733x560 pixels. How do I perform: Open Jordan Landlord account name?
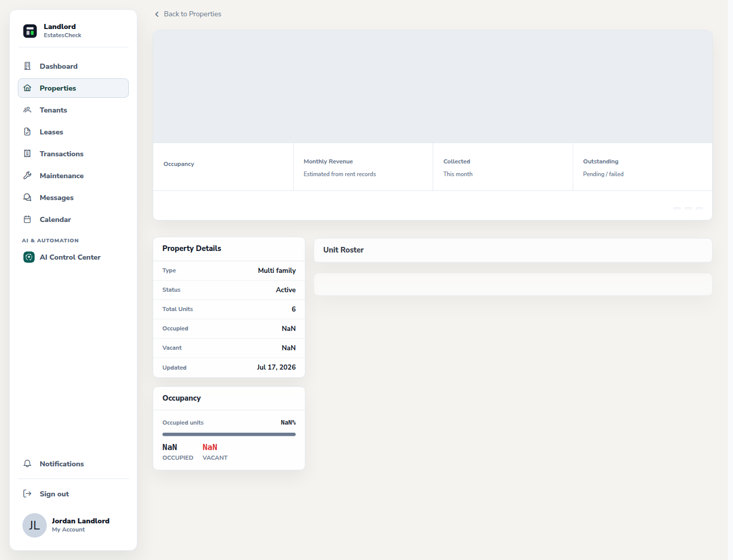click(x=80, y=521)
